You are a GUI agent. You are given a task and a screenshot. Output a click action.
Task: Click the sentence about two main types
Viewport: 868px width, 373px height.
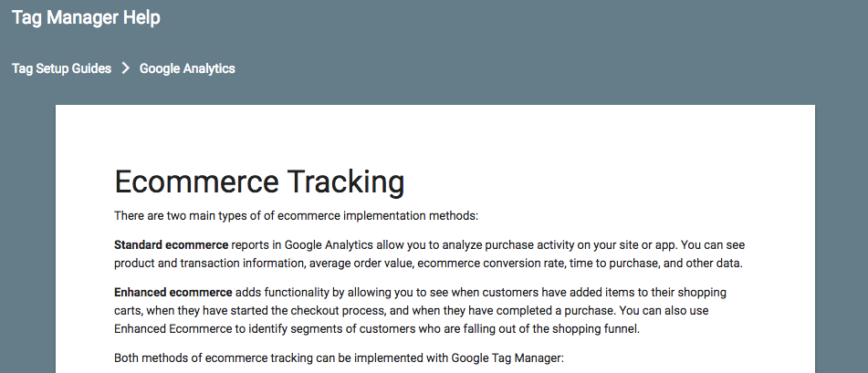[x=296, y=216]
